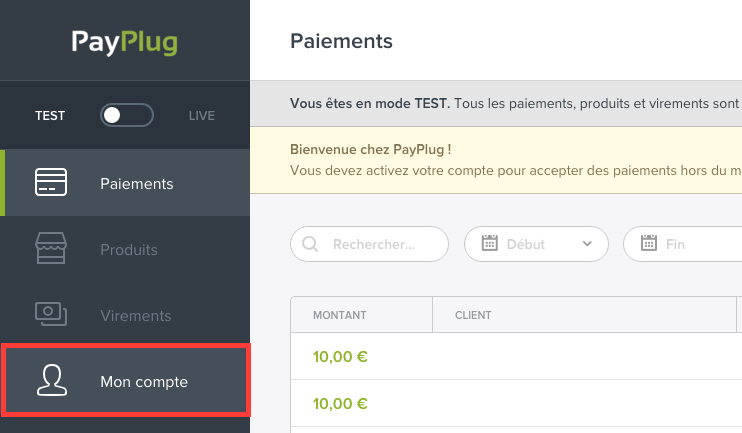This screenshot has width=742, height=433.
Task: Click the credit card Paiements icon
Action: [x=51, y=182]
